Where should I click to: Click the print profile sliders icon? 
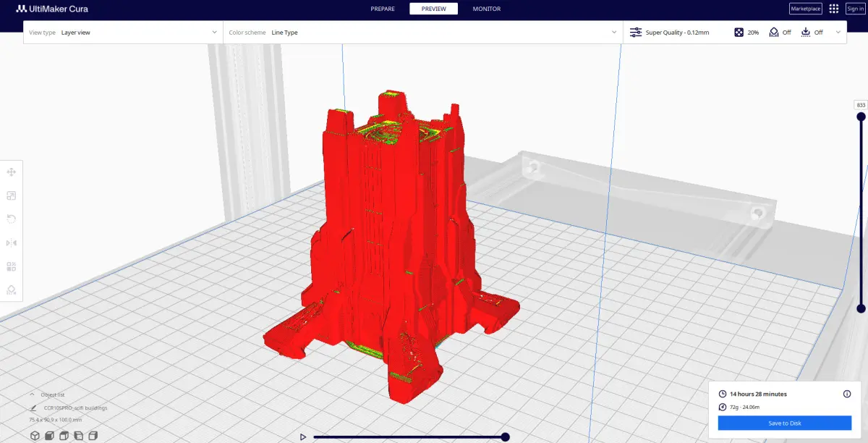coord(636,33)
